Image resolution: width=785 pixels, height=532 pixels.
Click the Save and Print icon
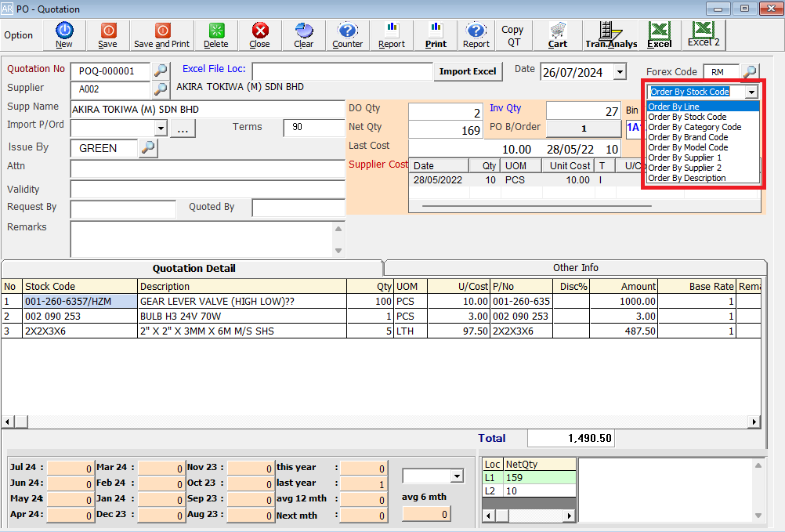pos(161,35)
